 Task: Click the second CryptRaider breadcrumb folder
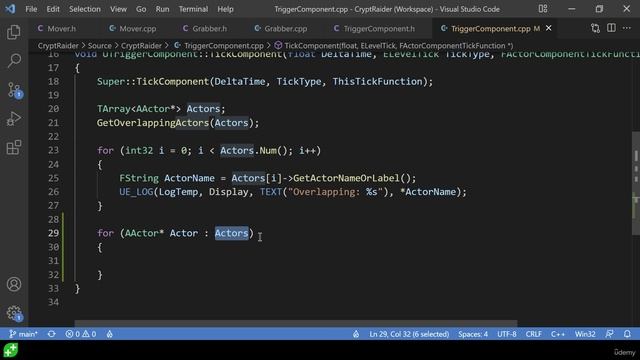point(141,46)
